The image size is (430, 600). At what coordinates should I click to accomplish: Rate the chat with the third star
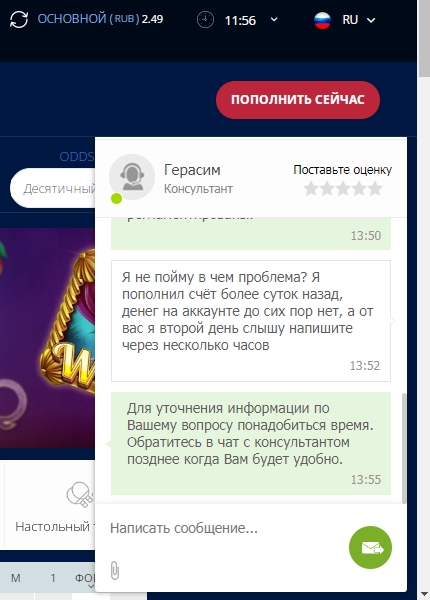coord(343,188)
